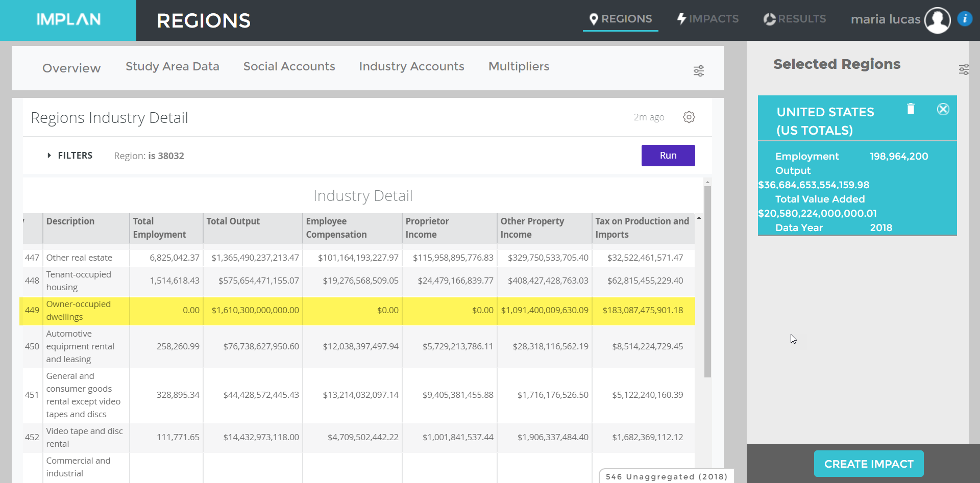Screen dimensions: 980x483
Task: Click scrollbar up arrow of Industry Detail
Action: pos(707,182)
